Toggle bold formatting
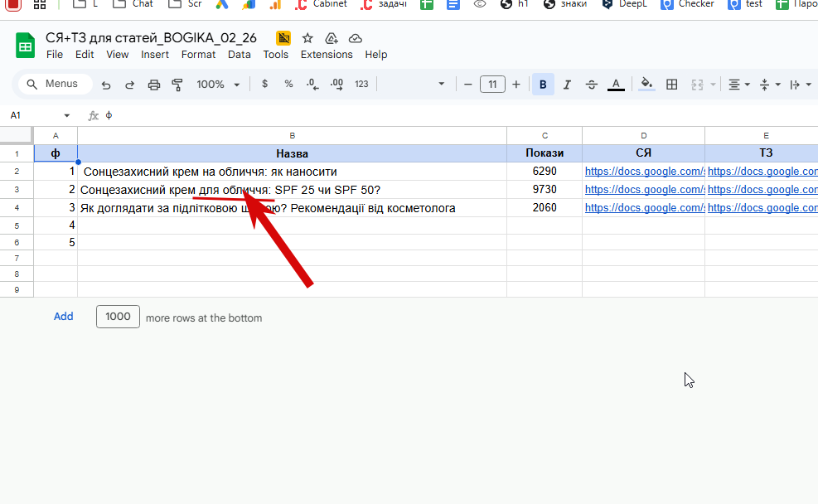This screenshot has height=504, width=818. click(543, 84)
